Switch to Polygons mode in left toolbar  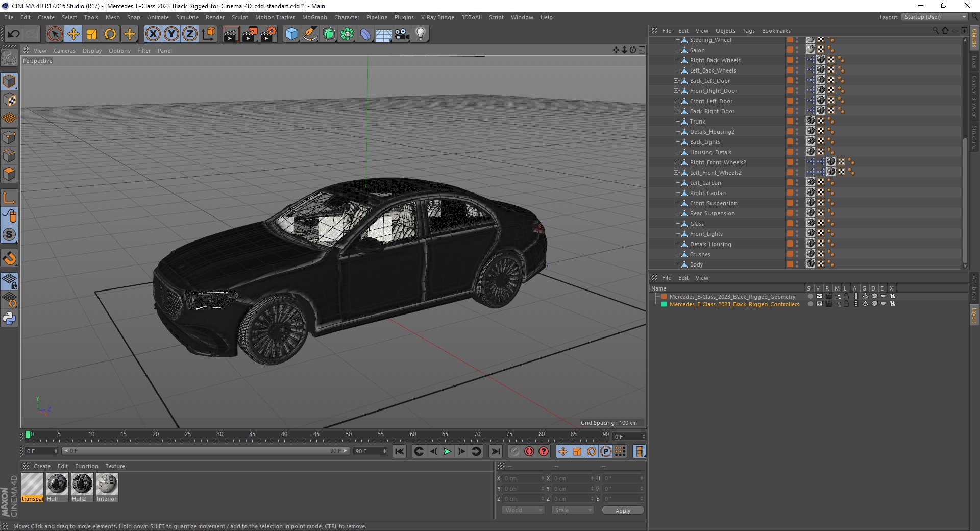point(9,174)
